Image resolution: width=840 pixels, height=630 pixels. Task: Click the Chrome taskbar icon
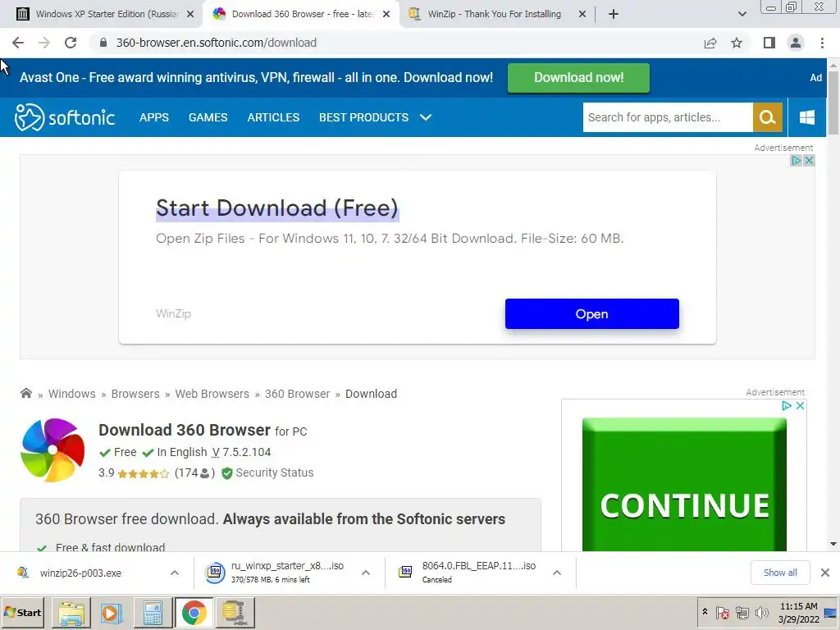point(194,612)
